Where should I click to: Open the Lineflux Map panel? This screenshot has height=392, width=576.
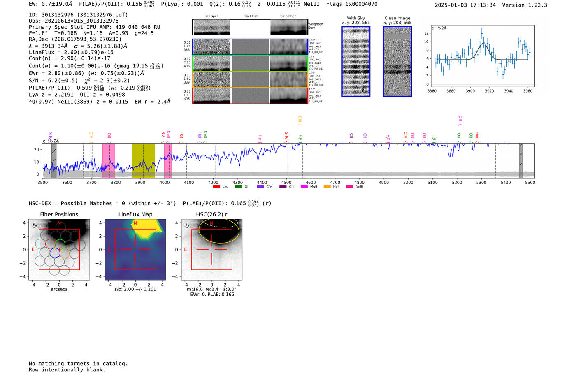click(135, 250)
